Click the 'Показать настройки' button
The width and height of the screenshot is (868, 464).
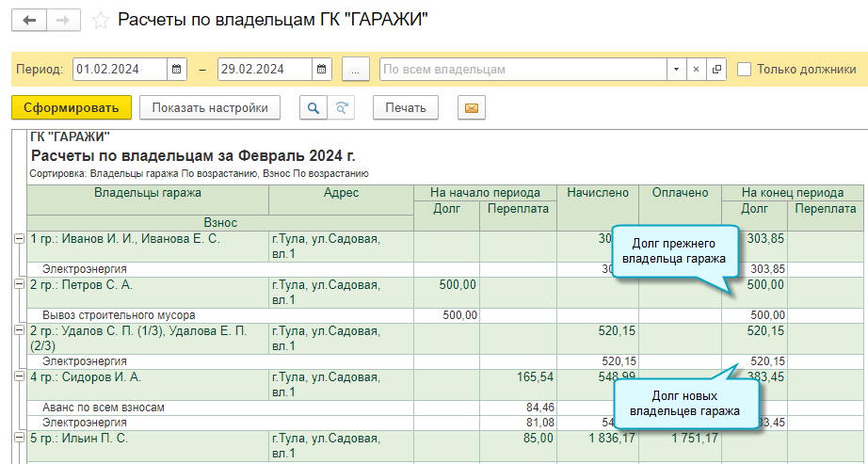click(x=210, y=108)
